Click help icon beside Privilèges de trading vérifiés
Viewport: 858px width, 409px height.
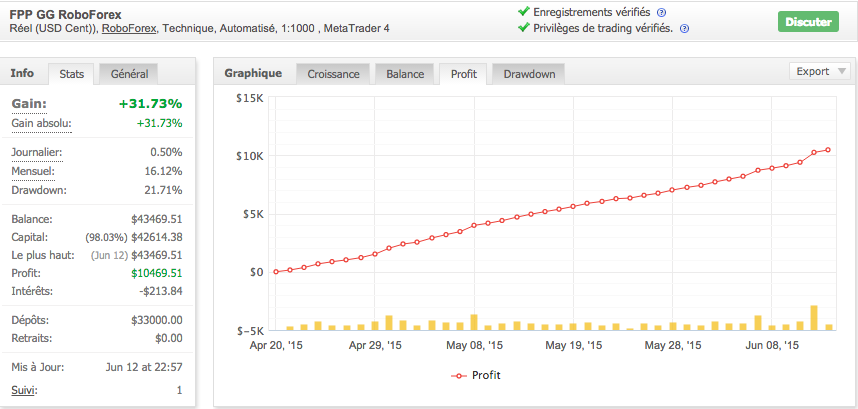click(684, 29)
